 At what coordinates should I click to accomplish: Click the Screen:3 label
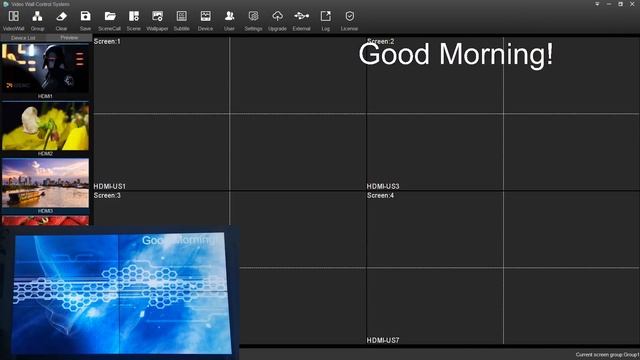pyautogui.click(x=107, y=196)
